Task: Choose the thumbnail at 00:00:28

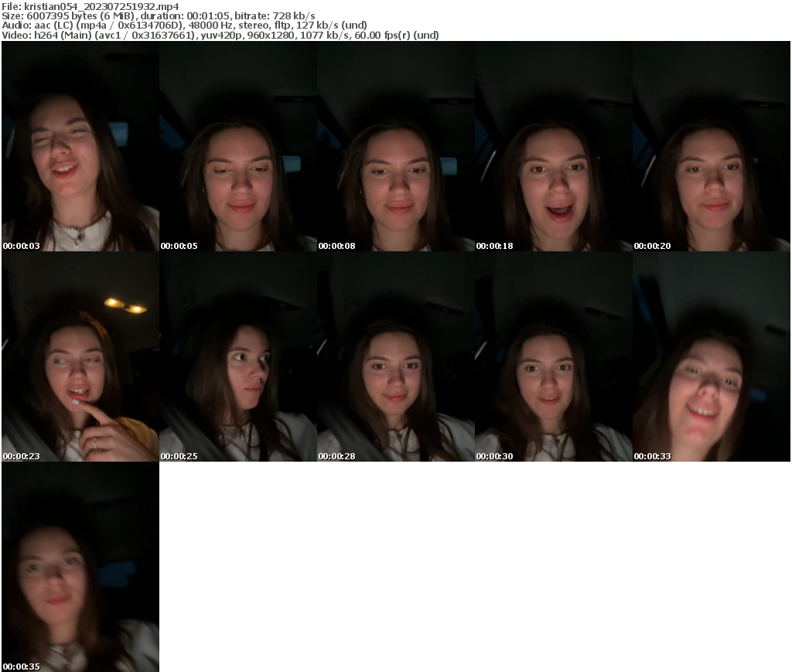Action: coord(395,356)
